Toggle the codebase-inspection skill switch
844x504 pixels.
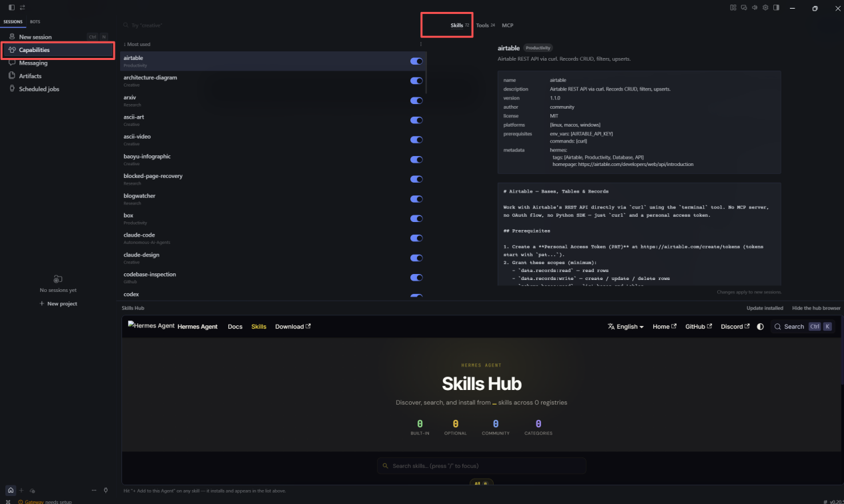click(x=416, y=277)
